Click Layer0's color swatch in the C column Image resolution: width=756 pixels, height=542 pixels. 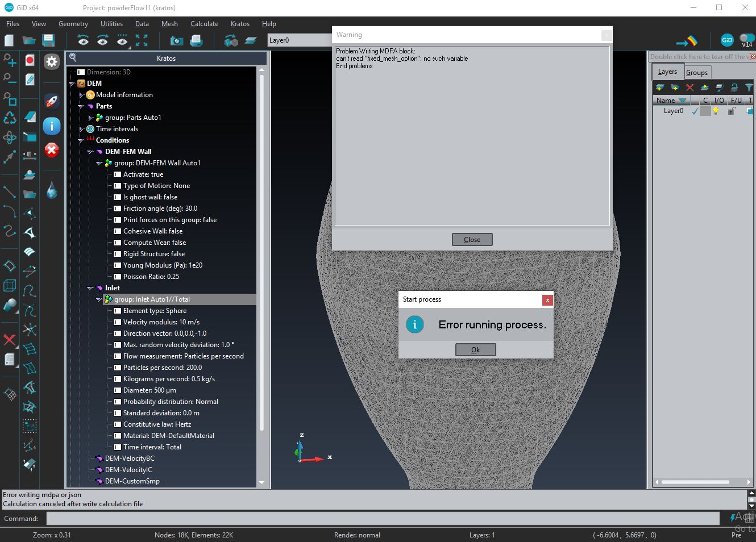tap(705, 111)
